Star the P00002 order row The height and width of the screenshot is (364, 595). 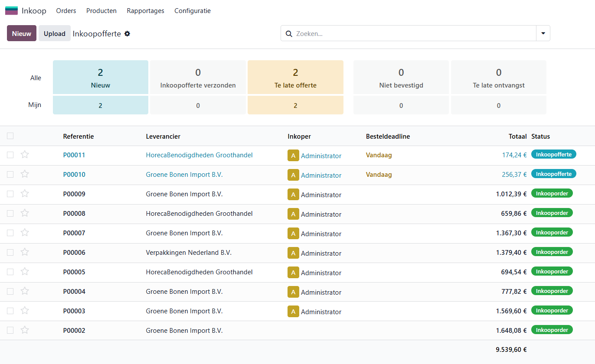[x=25, y=330]
